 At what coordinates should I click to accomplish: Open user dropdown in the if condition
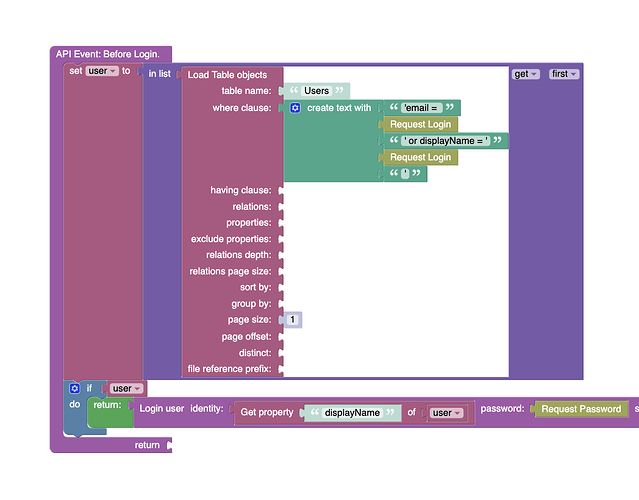125,388
